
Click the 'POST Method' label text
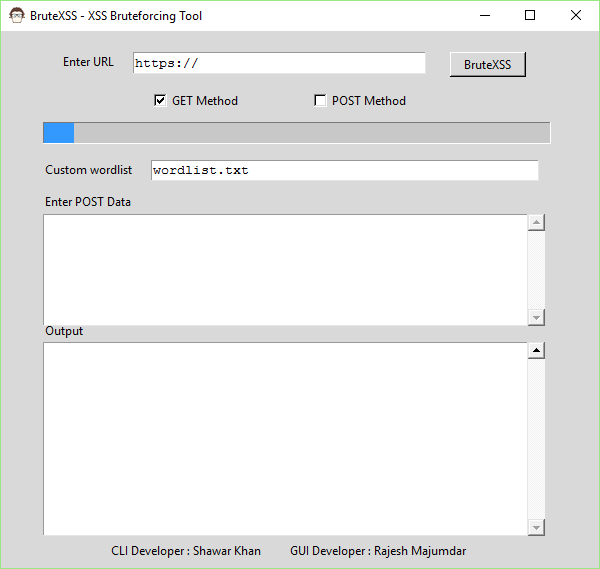(369, 101)
